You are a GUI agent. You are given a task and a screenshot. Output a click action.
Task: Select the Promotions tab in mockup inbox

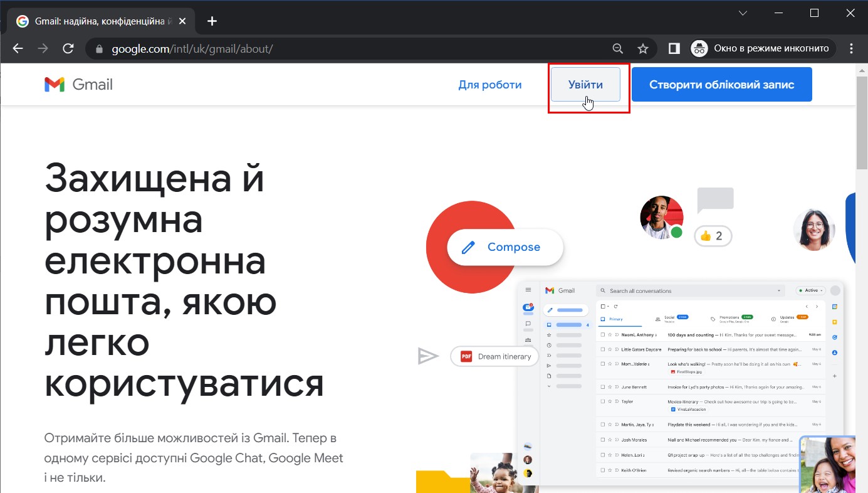(731, 319)
